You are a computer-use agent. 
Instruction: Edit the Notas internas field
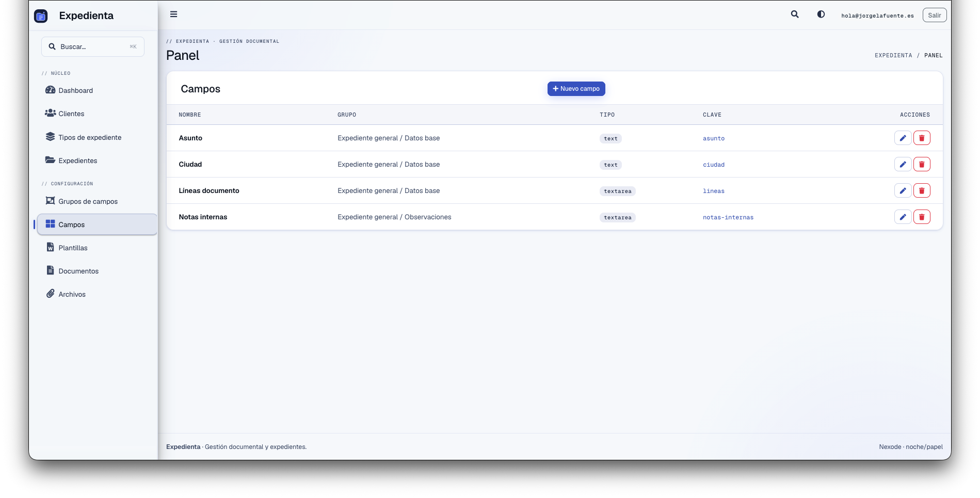click(903, 217)
